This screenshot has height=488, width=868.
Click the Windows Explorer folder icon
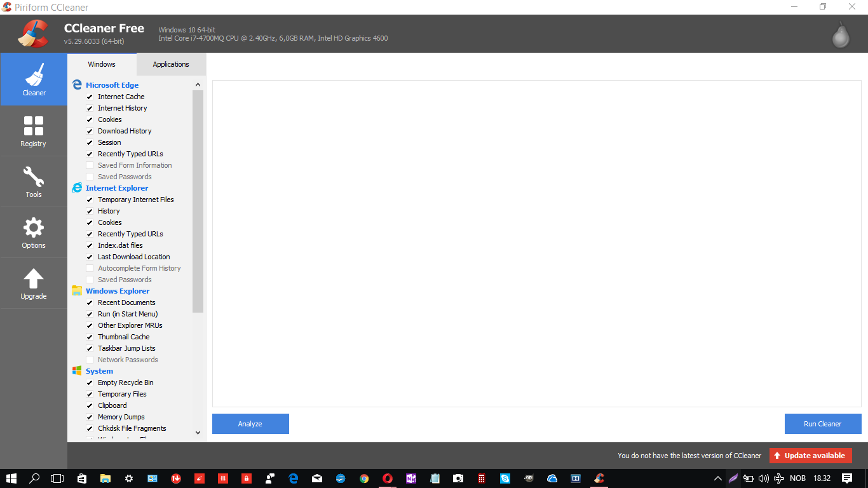pos(77,290)
